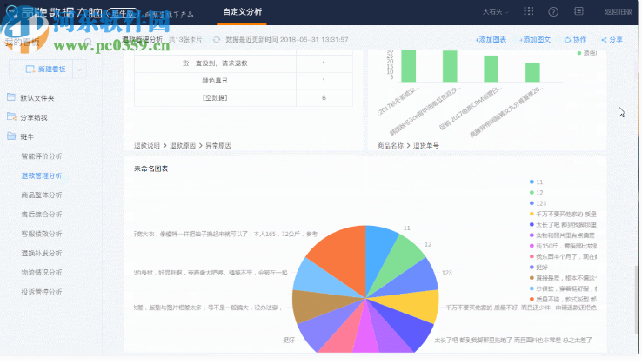Image resolution: width=642 pixels, height=364 pixels.
Task: Toggle legend item 11
Action: 536,182
